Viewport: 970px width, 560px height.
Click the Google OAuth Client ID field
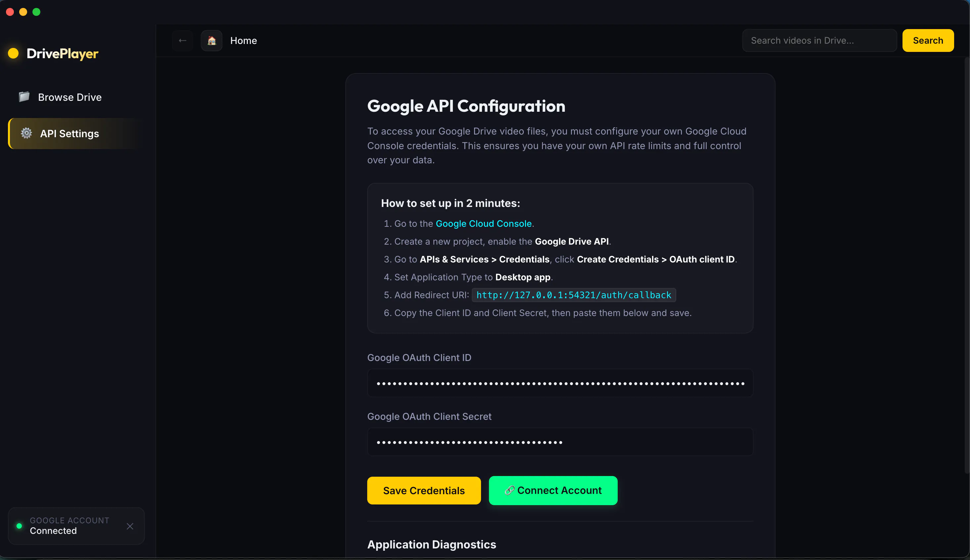560,383
